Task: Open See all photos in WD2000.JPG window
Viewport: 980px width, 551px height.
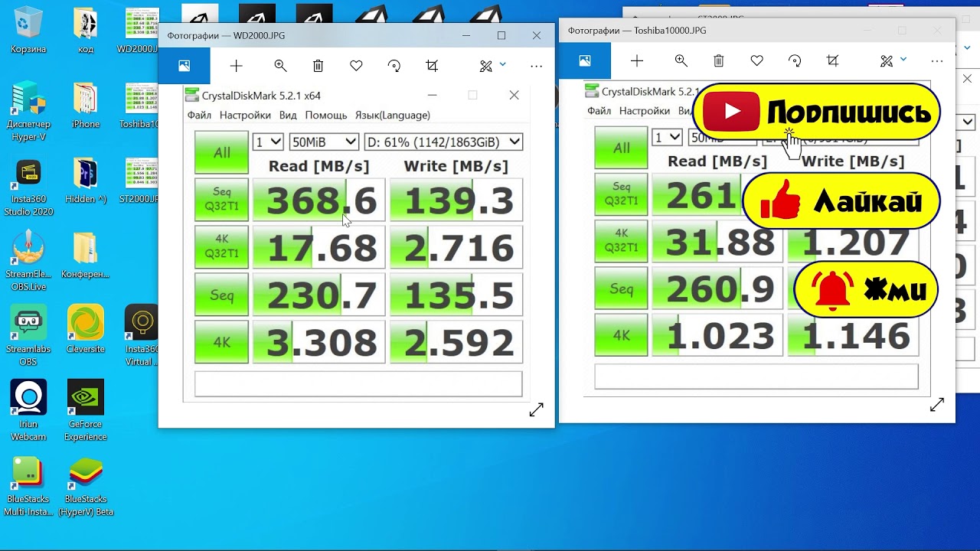Action: [x=184, y=66]
